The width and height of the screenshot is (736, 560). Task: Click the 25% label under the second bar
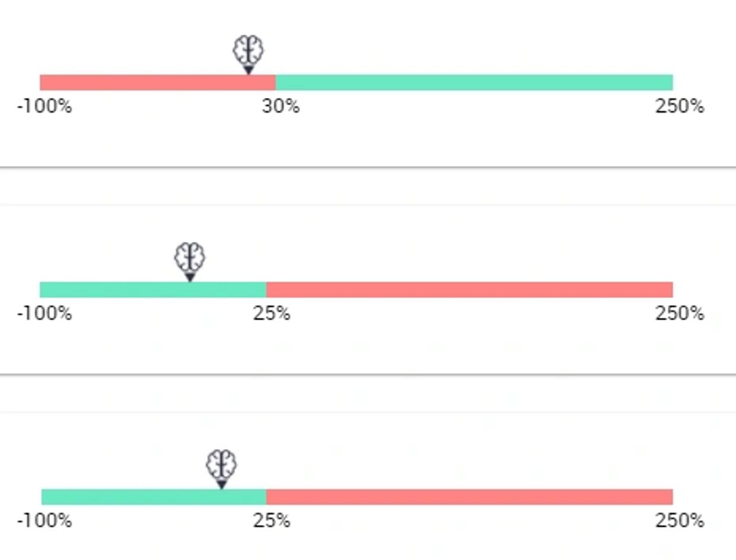tap(272, 313)
